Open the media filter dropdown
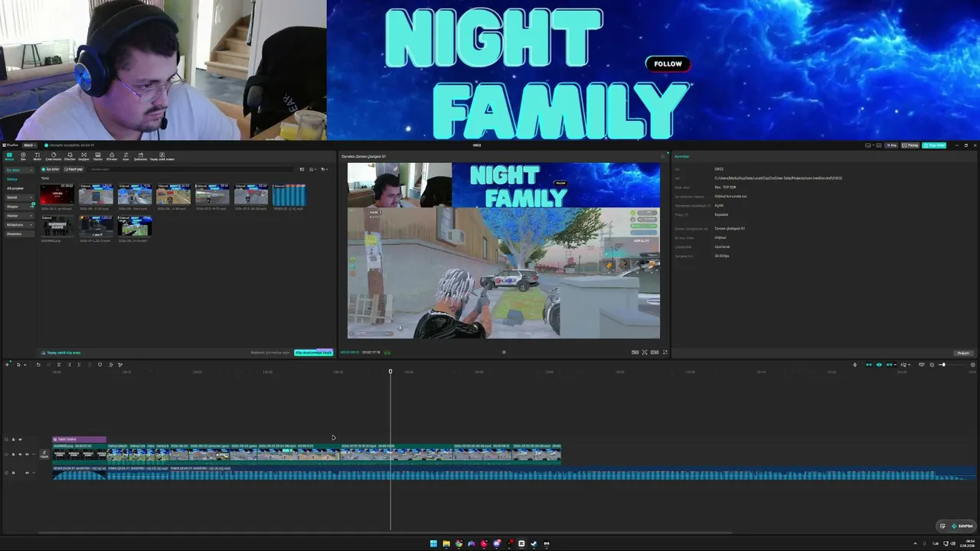The height and width of the screenshot is (551, 980). click(324, 169)
